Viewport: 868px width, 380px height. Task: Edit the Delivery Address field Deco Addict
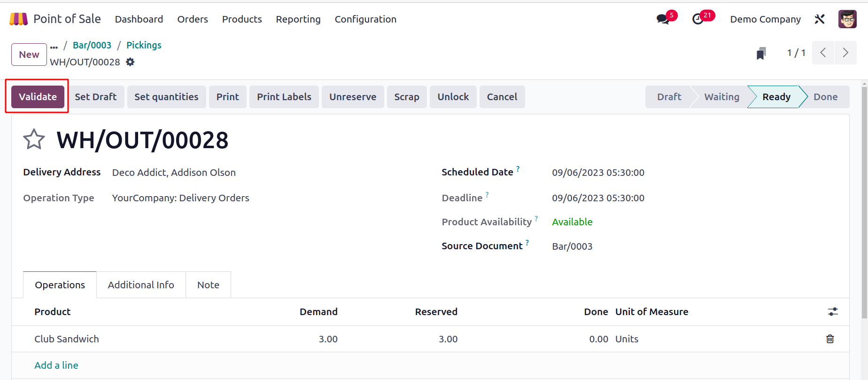pyautogui.click(x=174, y=173)
